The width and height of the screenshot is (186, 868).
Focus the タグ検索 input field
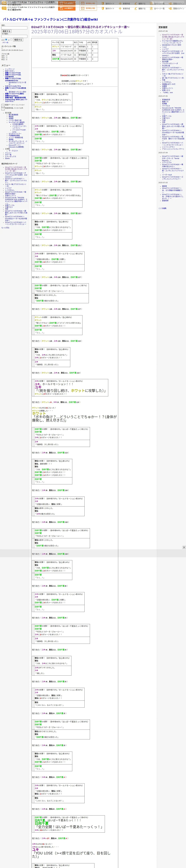point(14,36)
